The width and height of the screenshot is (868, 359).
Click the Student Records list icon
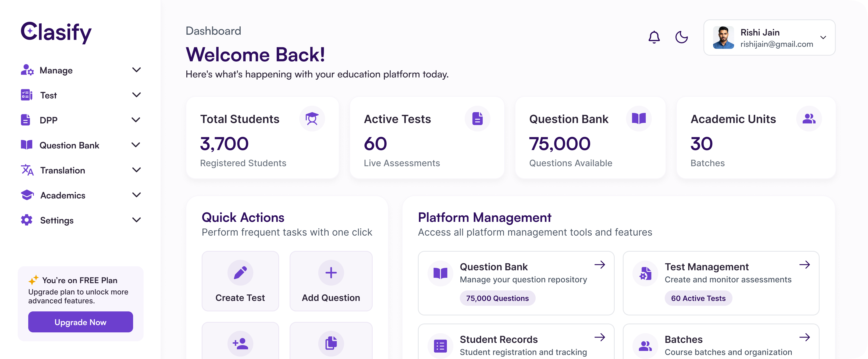tap(440, 346)
